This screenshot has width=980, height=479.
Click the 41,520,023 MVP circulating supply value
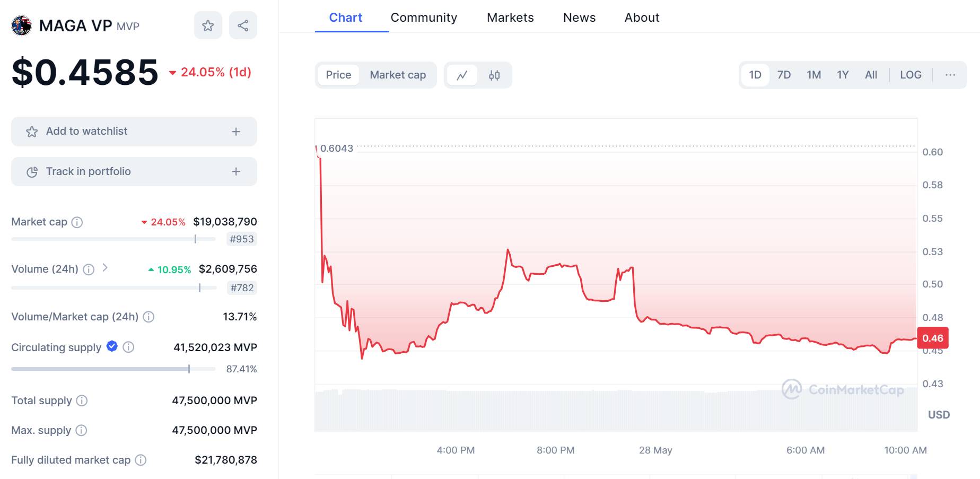[x=215, y=347]
